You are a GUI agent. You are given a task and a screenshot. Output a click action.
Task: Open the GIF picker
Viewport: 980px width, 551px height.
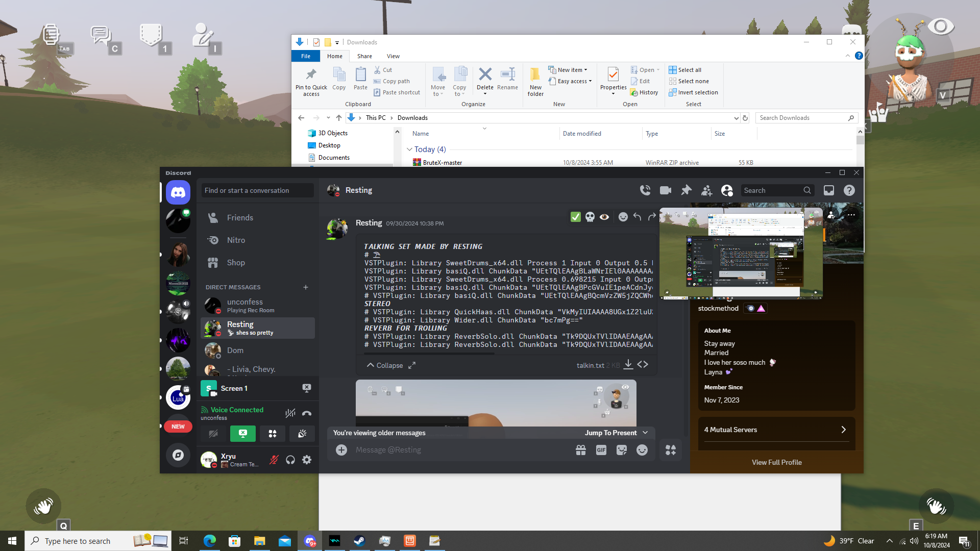(601, 450)
